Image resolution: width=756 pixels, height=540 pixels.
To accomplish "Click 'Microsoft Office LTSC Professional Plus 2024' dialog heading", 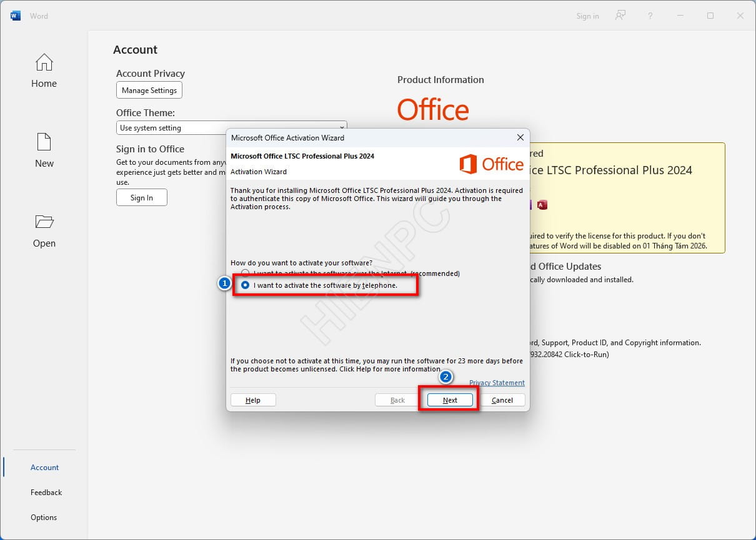I will click(302, 156).
